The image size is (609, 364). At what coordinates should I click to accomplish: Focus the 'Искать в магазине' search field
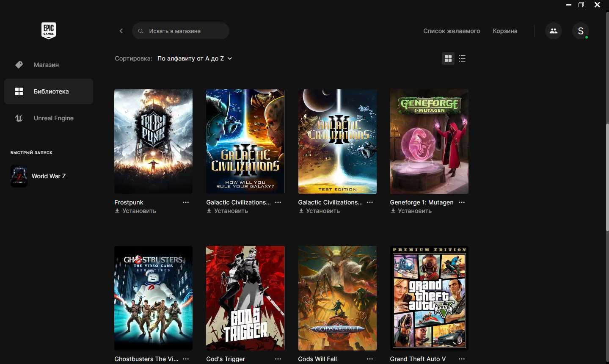[181, 31]
